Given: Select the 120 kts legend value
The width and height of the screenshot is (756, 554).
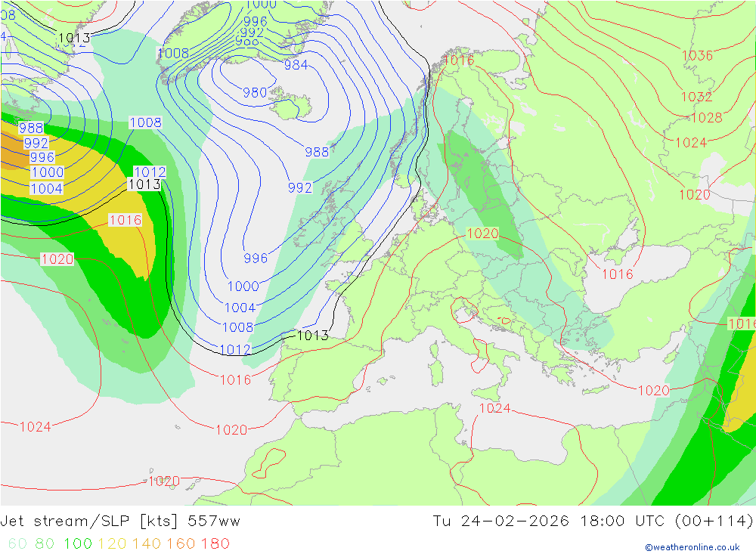Looking at the screenshot, I should pos(112,543).
